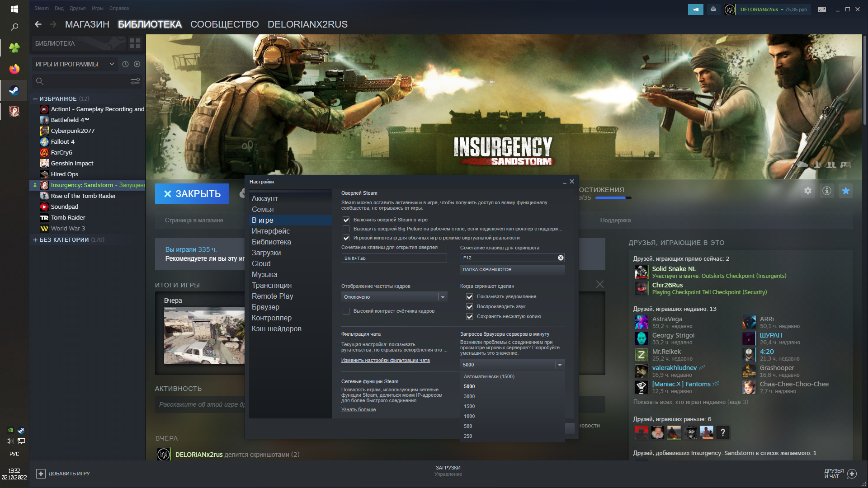Viewport: 868px width, 488px height.
Task: Toggle save uncompressed copy checkbox
Action: point(470,316)
